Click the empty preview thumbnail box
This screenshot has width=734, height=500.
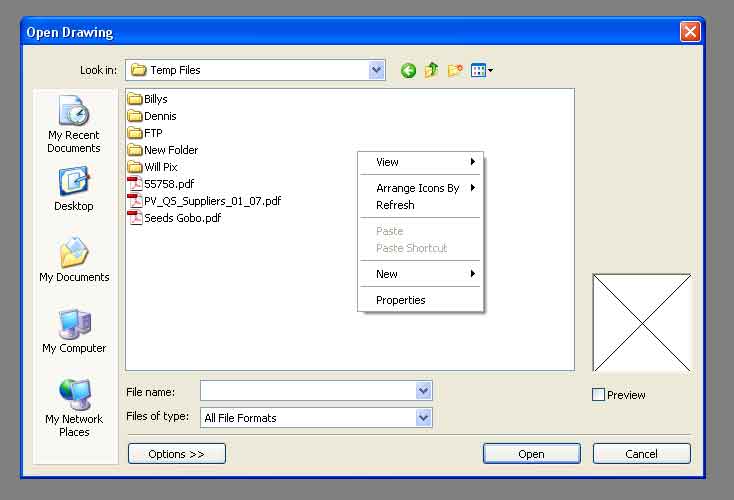point(641,323)
